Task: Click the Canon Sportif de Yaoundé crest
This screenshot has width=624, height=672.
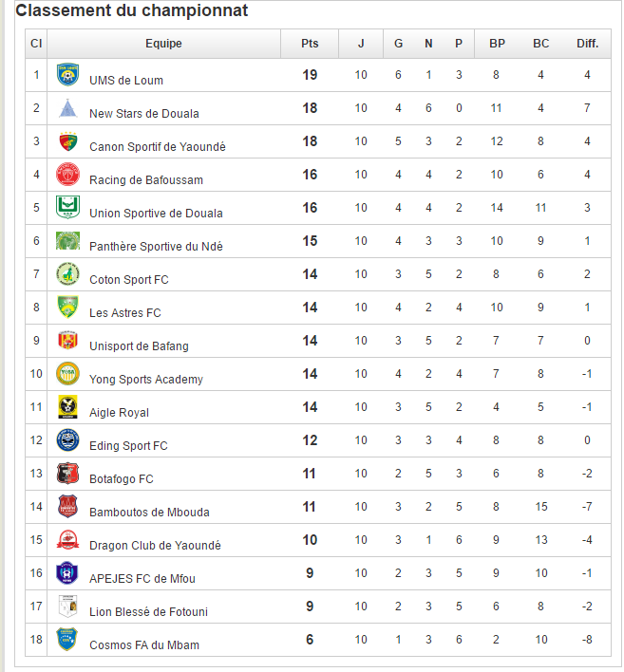Action: [67, 141]
